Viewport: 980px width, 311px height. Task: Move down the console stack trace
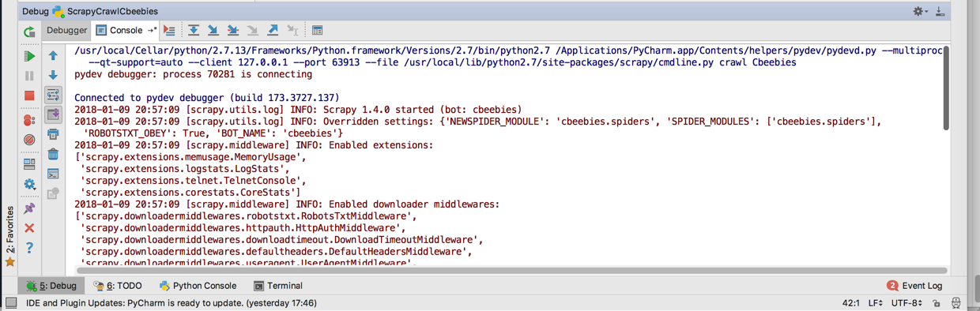click(x=53, y=76)
